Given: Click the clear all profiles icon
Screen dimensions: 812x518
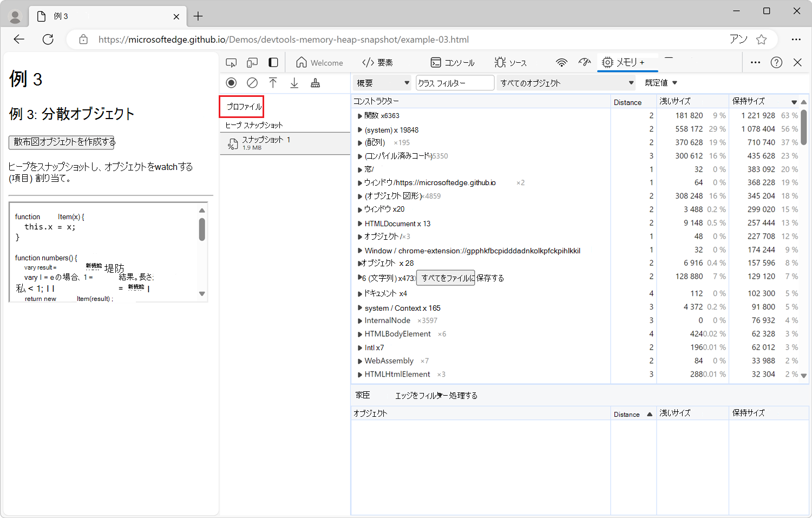Looking at the screenshot, I should [252, 83].
